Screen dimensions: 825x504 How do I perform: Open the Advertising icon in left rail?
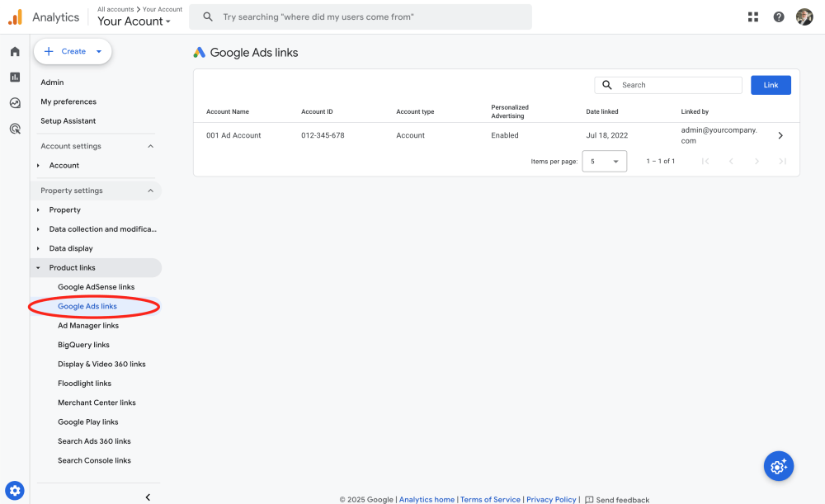[15, 129]
